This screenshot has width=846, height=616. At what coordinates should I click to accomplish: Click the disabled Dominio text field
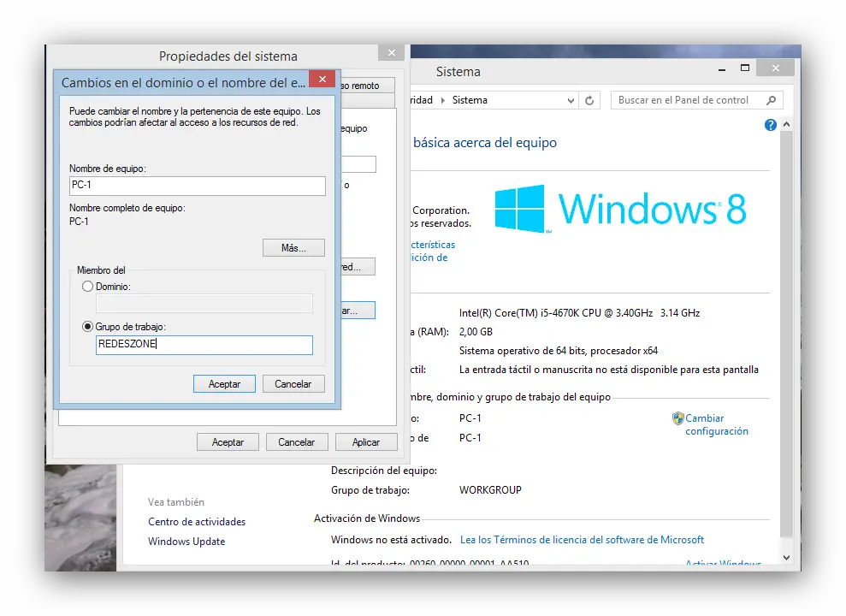[x=204, y=304]
